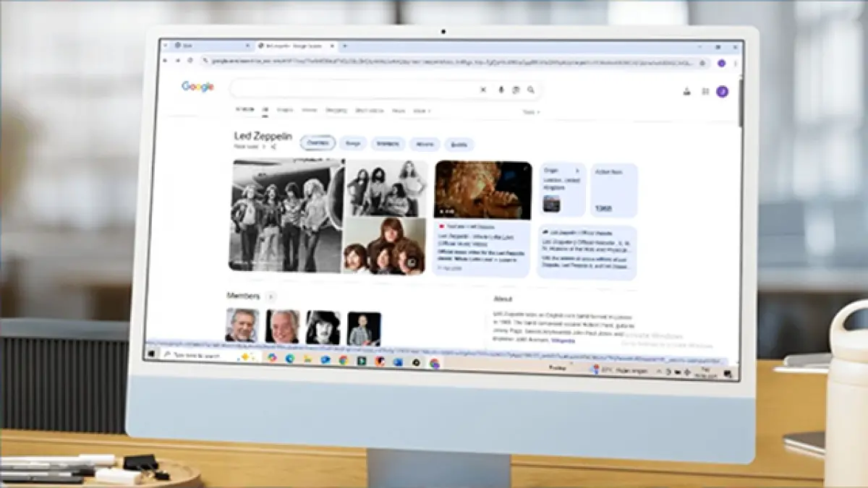Open search by image (Lens) icon
This screenshot has width=868, height=488.
[x=516, y=90]
